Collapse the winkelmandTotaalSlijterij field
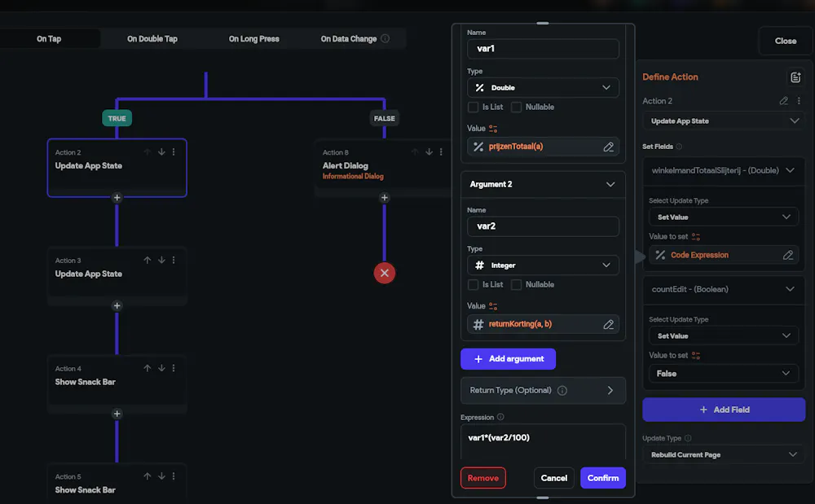The image size is (815, 504). point(790,170)
